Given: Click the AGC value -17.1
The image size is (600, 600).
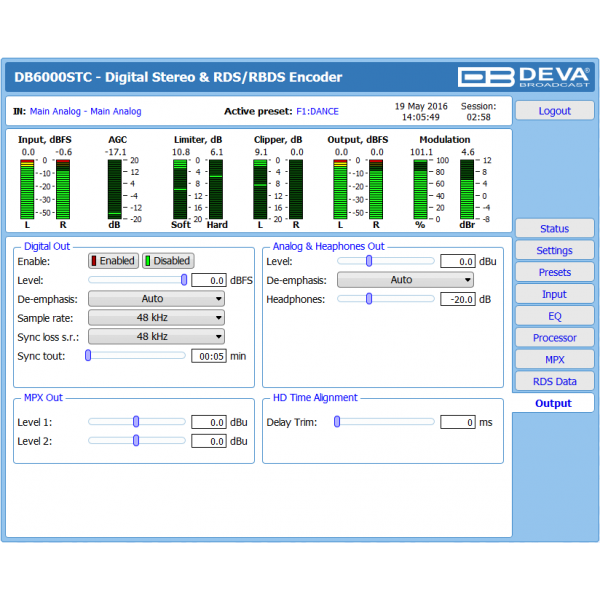Looking at the screenshot, I should [116, 152].
